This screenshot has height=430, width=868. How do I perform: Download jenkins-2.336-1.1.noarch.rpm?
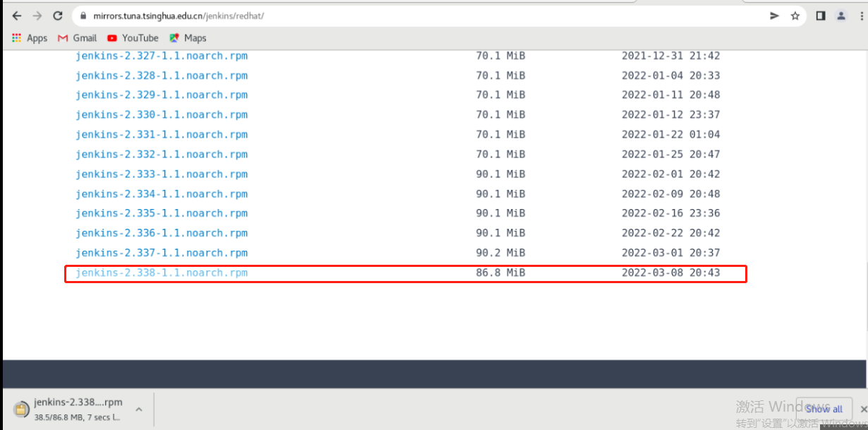point(162,233)
